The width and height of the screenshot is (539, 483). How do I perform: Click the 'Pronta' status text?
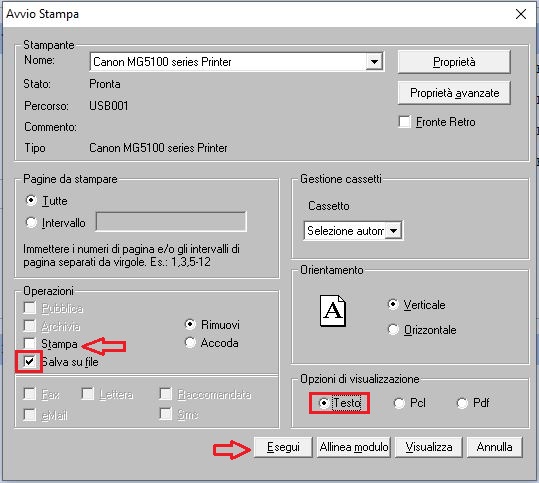[x=105, y=84]
